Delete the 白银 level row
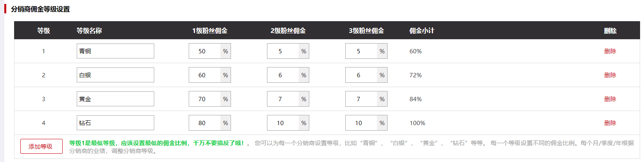The height and width of the screenshot is (162, 644). [610, 75]
